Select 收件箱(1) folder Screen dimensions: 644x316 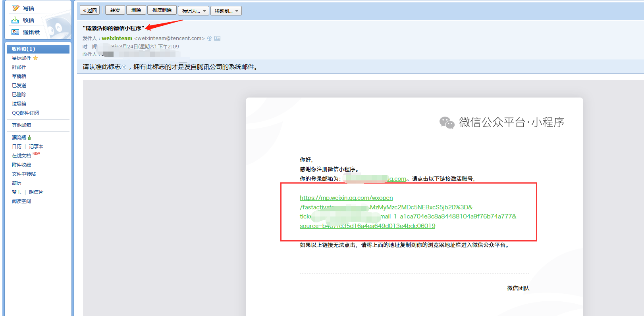pos(38,49)
